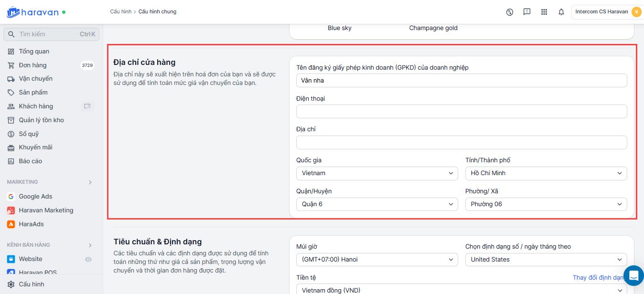The height and width of the screenshot is (294, 644).
Task: Open the card icon beside Khách hàng
Action: (87, 106)
